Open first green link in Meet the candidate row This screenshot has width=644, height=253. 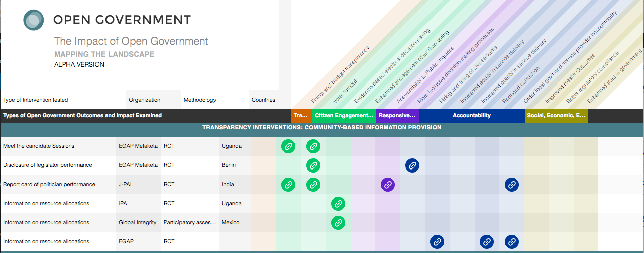(x=288, y=146)
